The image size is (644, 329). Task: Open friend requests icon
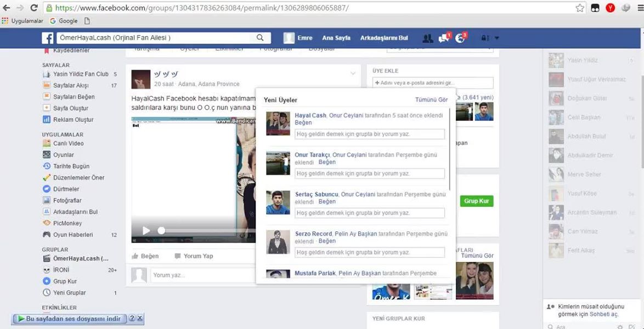[x=427, y=38]
